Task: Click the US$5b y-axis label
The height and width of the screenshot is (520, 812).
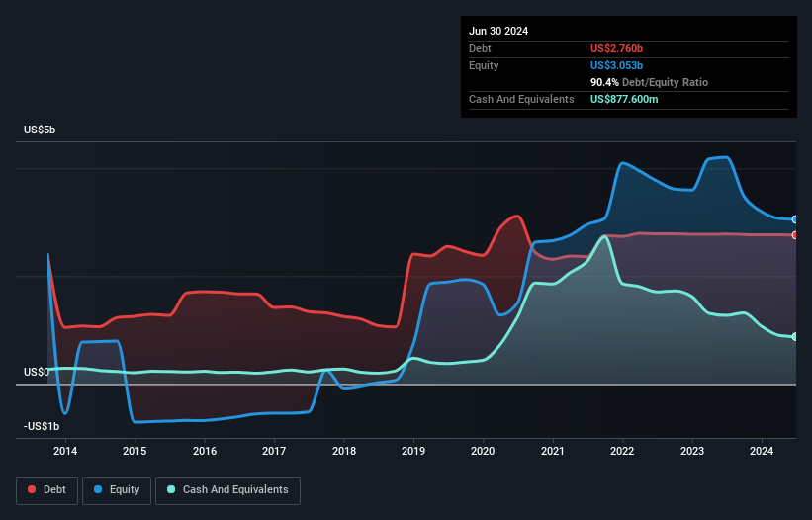Action: pos(40,130)
